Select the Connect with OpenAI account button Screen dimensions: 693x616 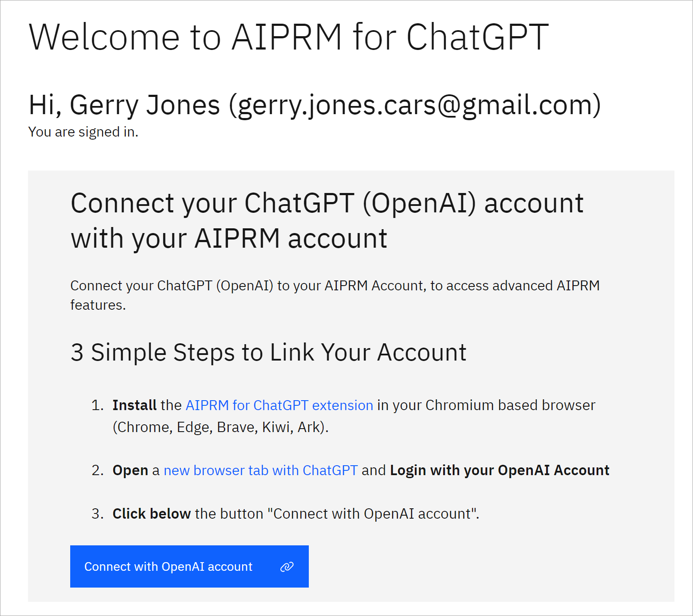coord(190,567)
